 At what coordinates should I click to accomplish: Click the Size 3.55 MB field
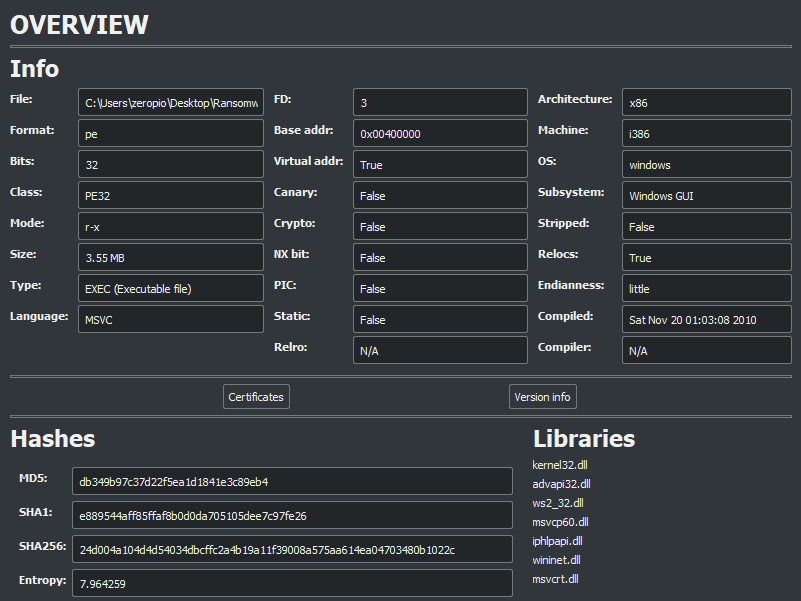click(171, 257)
